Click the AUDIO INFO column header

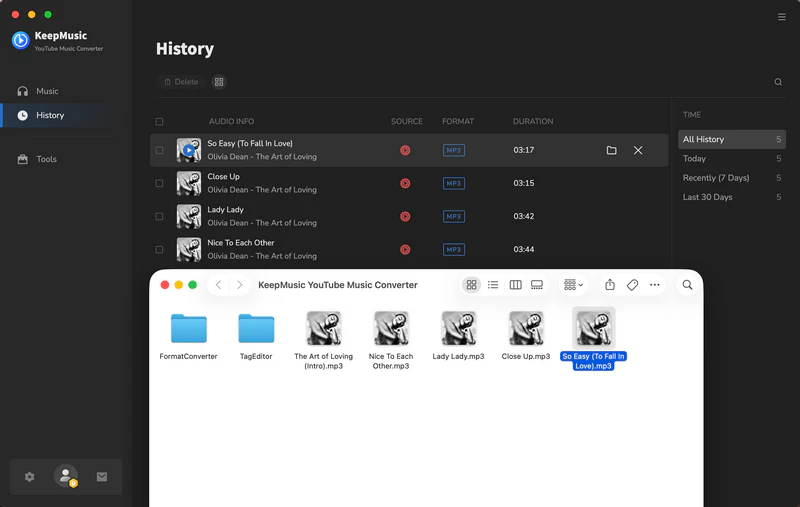pos(231,121)
